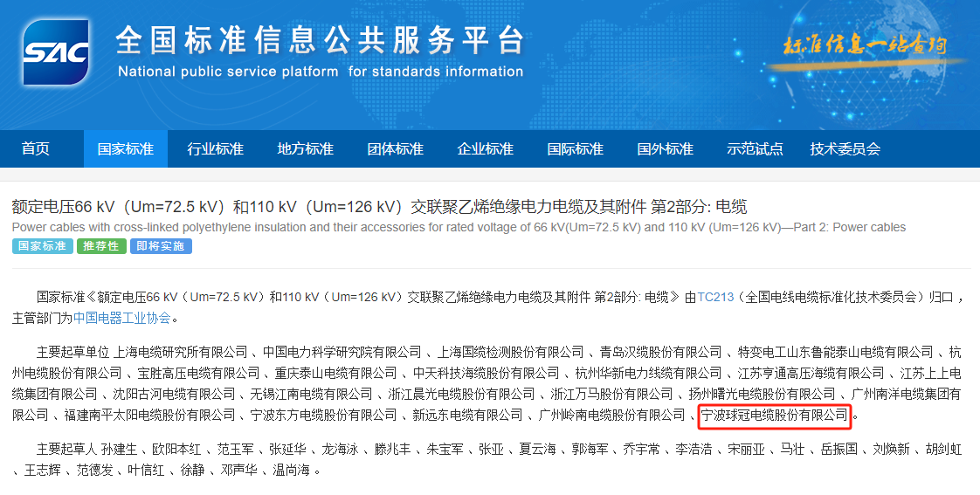The image size is (980, 495).
Task: Click drafter name 宋丽亚
Action: [746, 449]
